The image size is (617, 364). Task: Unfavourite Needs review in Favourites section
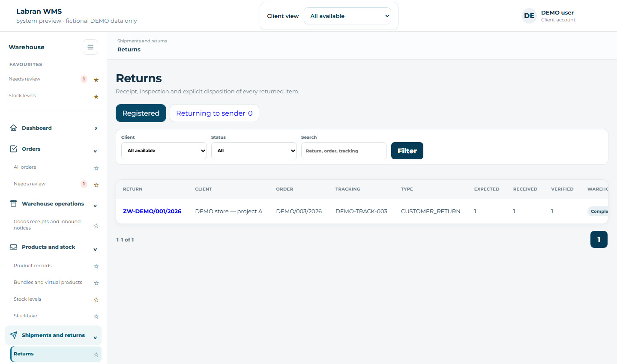96,80
